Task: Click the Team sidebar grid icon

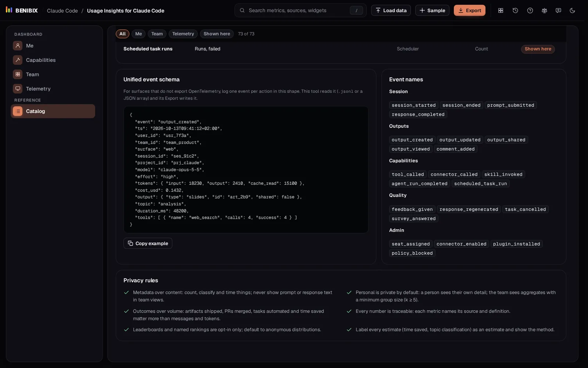Action: [x=18, y=74]
